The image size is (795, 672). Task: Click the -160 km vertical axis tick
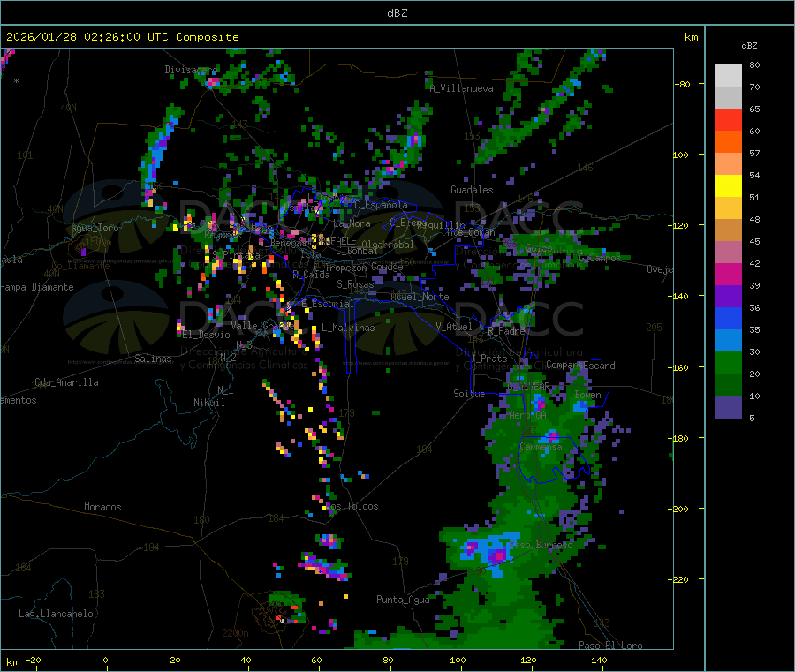[x=679, y=367]
